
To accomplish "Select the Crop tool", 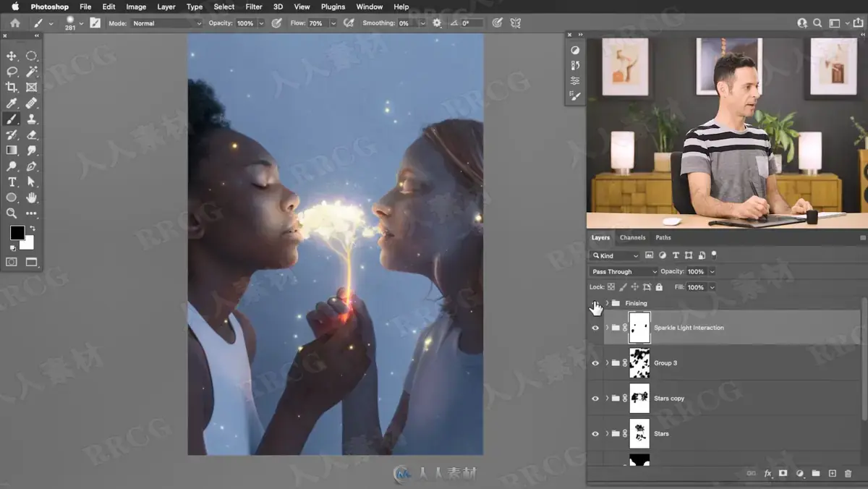I will (x=12, y=88).
